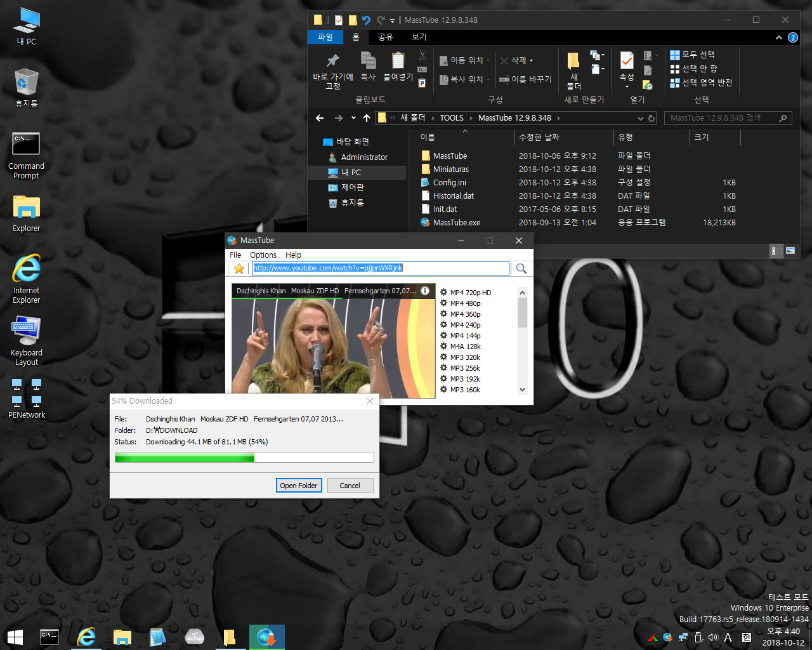
Task: Click the YouTube URL input field
Action: point(381,269)
